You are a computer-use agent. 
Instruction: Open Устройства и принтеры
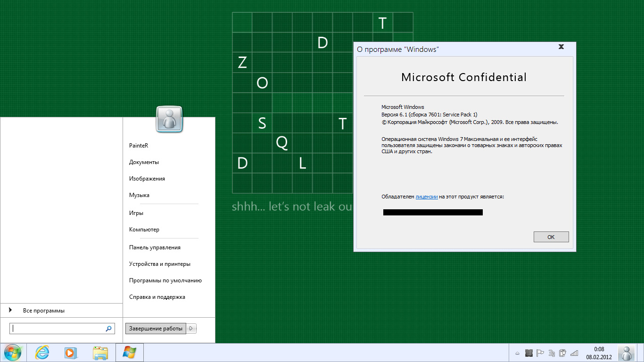[x=160, y=264]
